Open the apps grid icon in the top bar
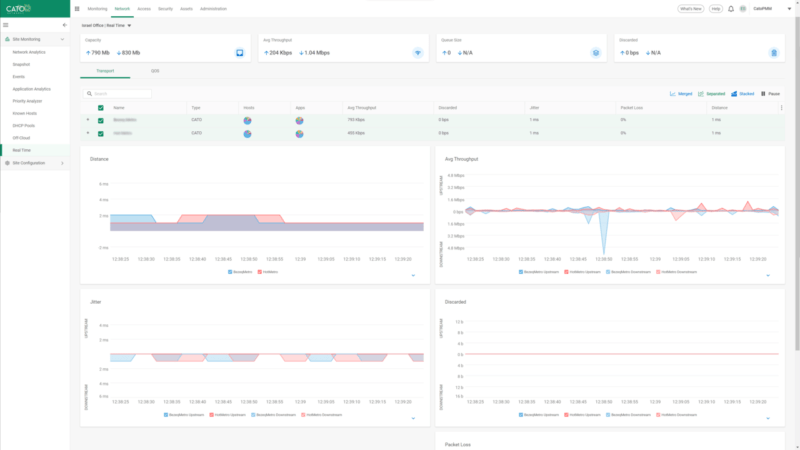This screenshot has width=800, height=450. tap(77, 8)
